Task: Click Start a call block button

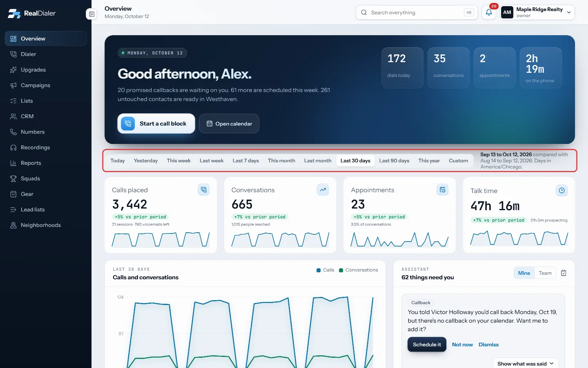Action: 156,123
